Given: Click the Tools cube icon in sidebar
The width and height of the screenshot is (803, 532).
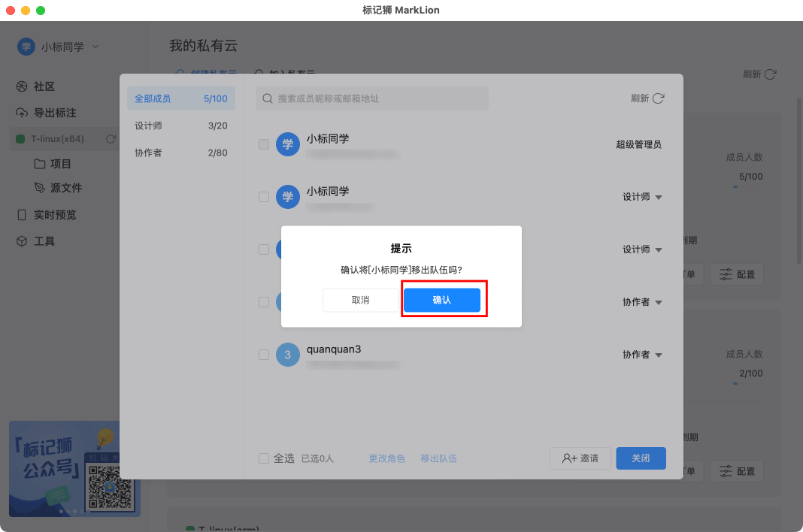Looking at the screenshot, I should coord(22,241).
